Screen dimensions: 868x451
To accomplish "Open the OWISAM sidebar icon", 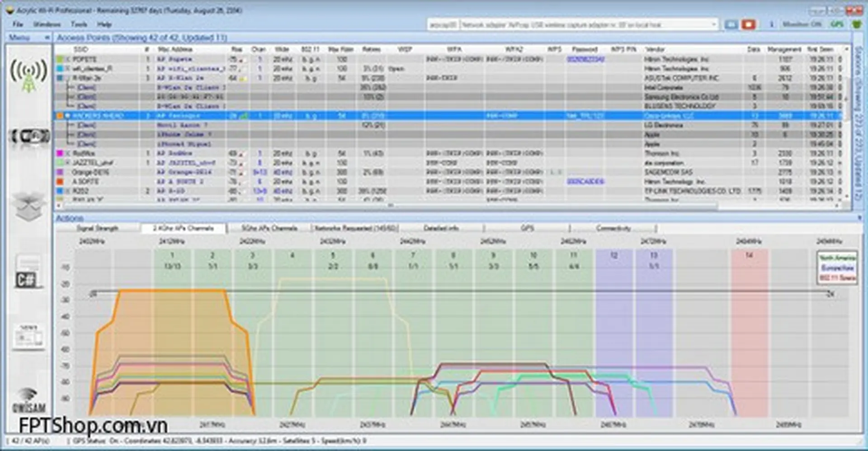I will coord(28,401).
